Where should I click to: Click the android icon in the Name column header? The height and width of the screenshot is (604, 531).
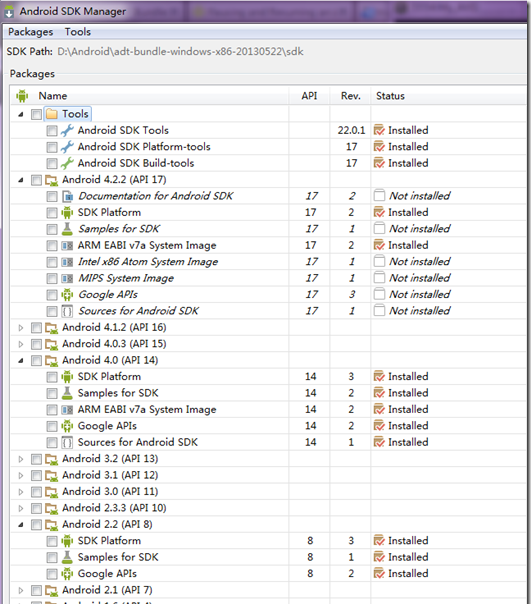tap(22, 96)
